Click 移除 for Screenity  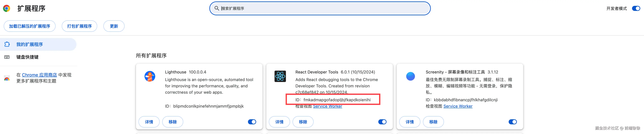click(433, 122)
